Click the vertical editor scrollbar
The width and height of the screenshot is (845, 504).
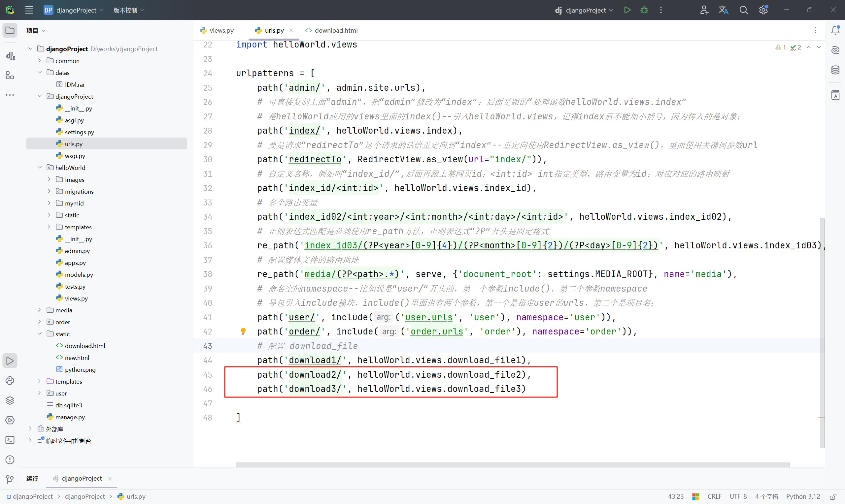click(x=822, y=333)
